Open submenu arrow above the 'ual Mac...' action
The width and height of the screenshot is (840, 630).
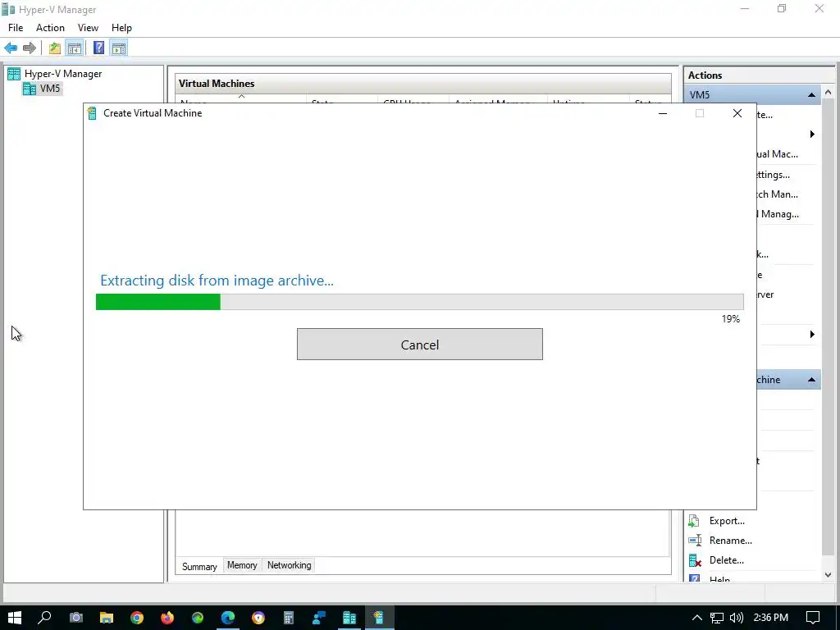click(812, 134)
